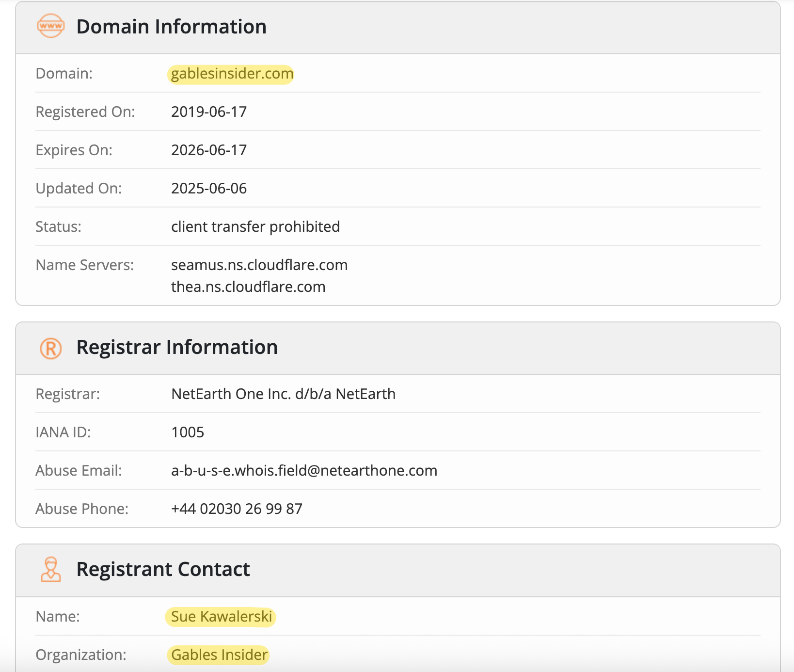The image size is (794, 672).
Task: Click the IANA ID: label
Action: tap(64, 432)
